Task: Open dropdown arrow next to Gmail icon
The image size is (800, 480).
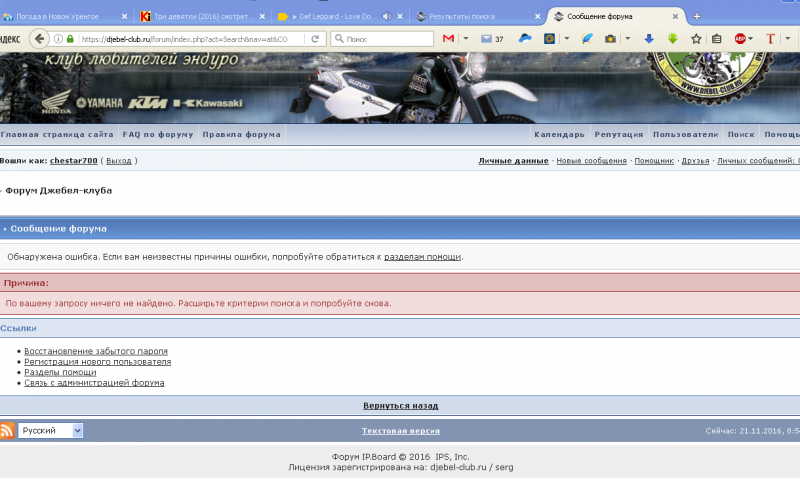Action: click(466, 38)
